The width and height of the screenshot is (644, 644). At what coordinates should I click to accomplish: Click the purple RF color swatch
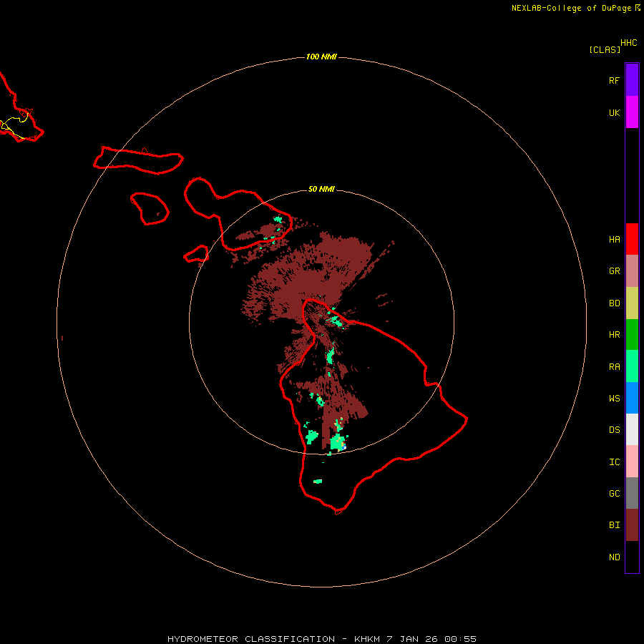(x=632, y=80)
